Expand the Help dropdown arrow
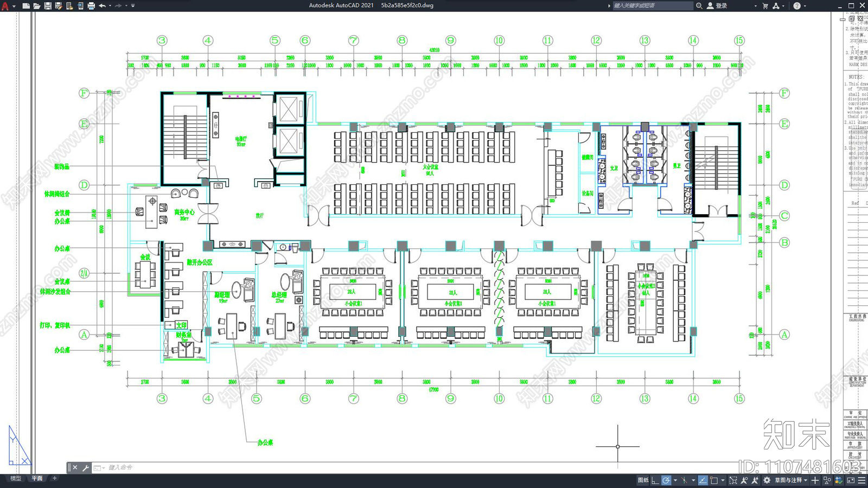This screenshot has width=868, height=488. 805,5
